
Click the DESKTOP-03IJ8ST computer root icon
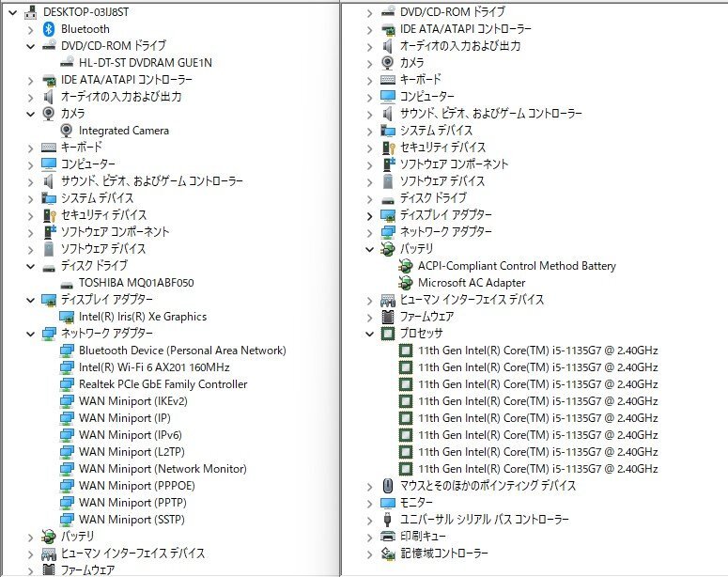coord(31,12)
